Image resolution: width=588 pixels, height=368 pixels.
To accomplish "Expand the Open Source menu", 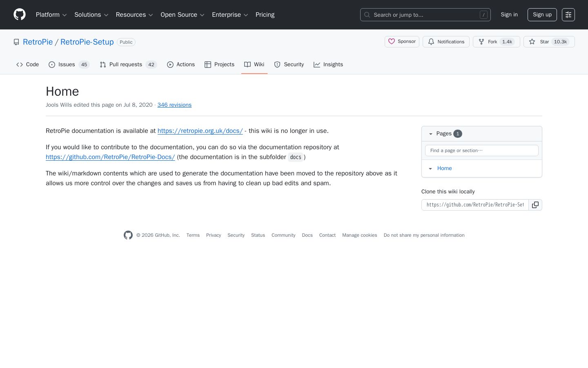I will (x=183, y=15).
